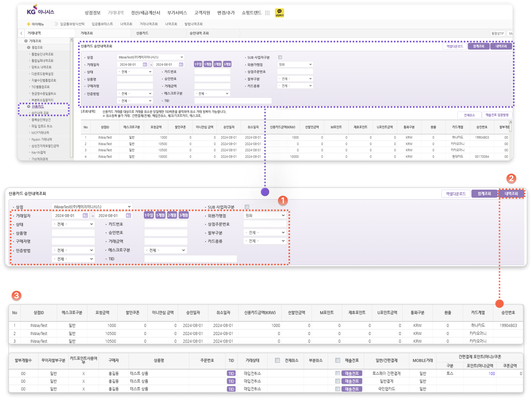Open end date calendar in enlarged form
The width and height of the screenshot is (532, 399).
[x=128, y=216]
